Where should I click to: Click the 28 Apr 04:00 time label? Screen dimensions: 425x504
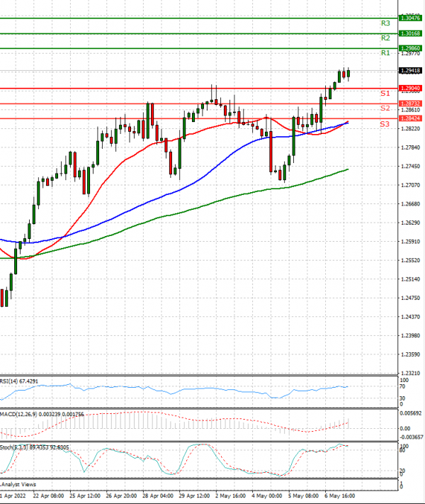pos(158,496)
